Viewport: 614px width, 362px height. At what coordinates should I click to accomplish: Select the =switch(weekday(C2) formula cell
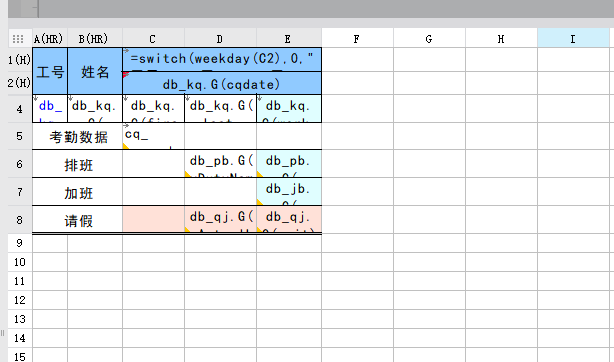point(222,60)
